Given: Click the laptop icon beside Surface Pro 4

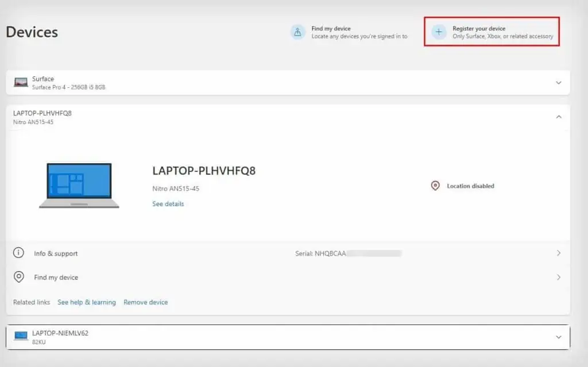Looking at the screenshot, I should pyautogui.click(x=22, y=82).
